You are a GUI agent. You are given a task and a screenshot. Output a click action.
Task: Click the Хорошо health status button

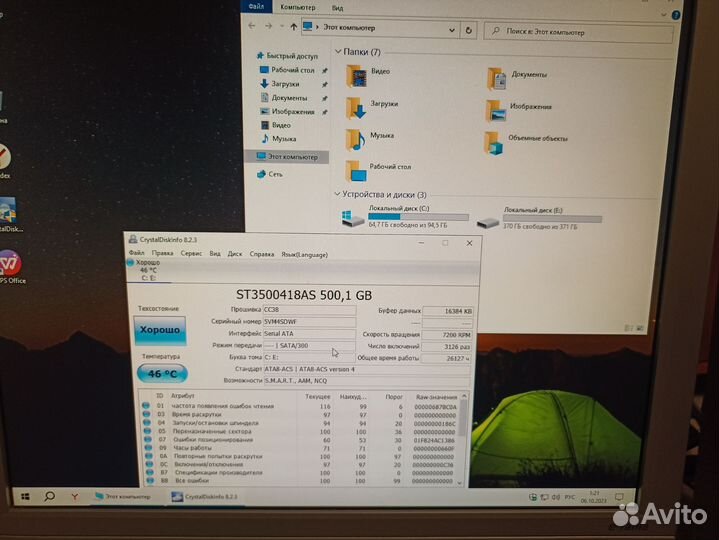(x=160, y=330)
